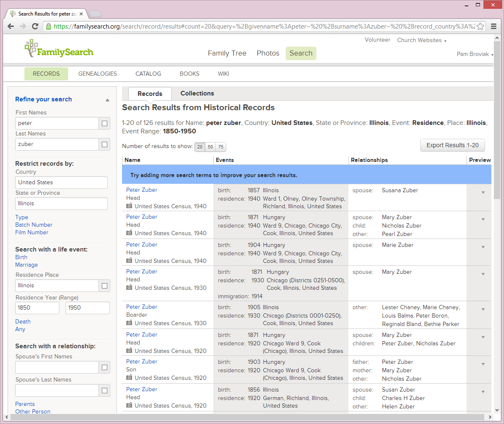Expand preview for record with spouse Marie Zuber

coord(483,247)
